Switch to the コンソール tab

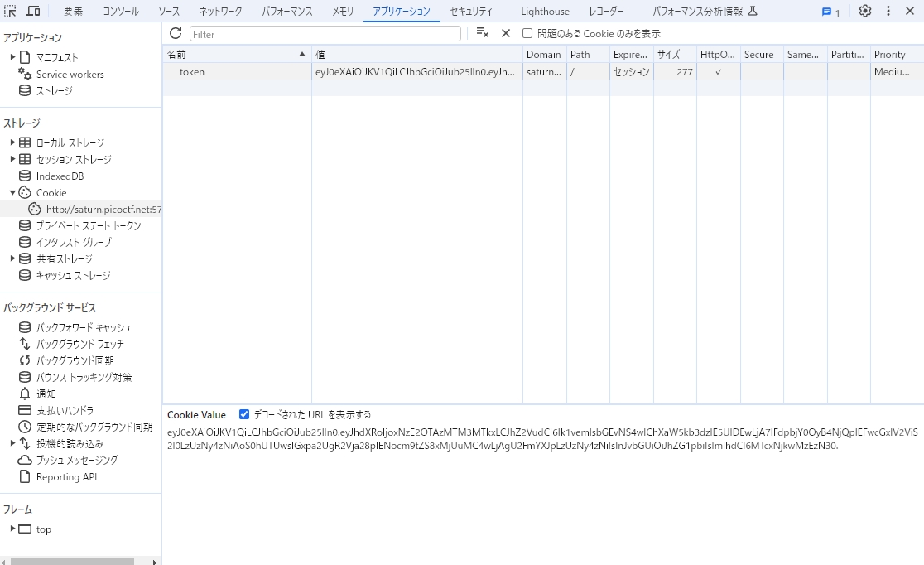point(121,12)
